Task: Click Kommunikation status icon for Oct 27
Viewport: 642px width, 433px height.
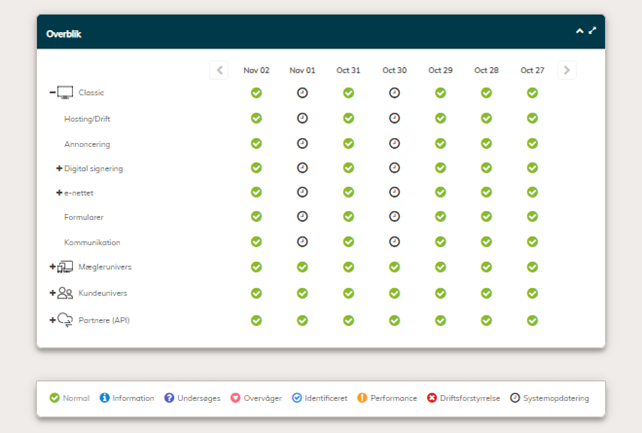Action: click(532, 242)
